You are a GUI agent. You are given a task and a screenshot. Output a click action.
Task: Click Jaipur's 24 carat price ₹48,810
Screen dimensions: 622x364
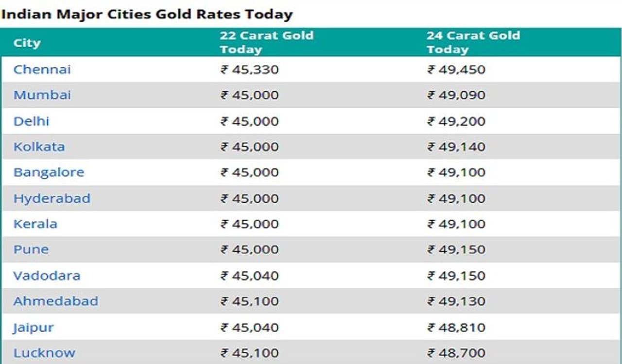(x=456, y=328)
